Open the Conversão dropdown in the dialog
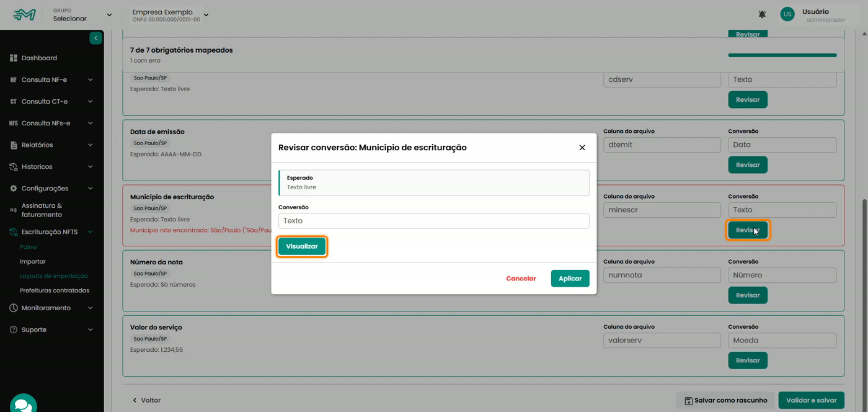This screenshot has width=868, height=412. pyautogui.click(x=434, y=221)
